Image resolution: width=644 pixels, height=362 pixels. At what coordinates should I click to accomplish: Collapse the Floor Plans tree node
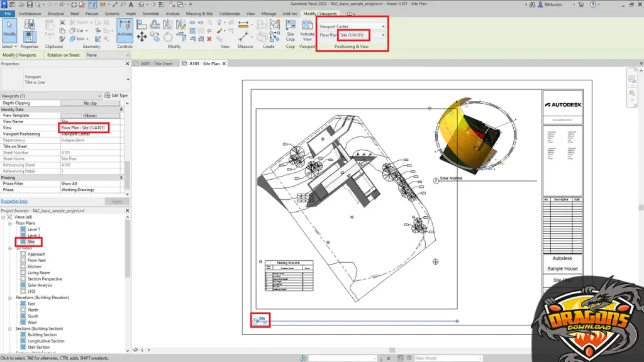(x=10, y=223)
